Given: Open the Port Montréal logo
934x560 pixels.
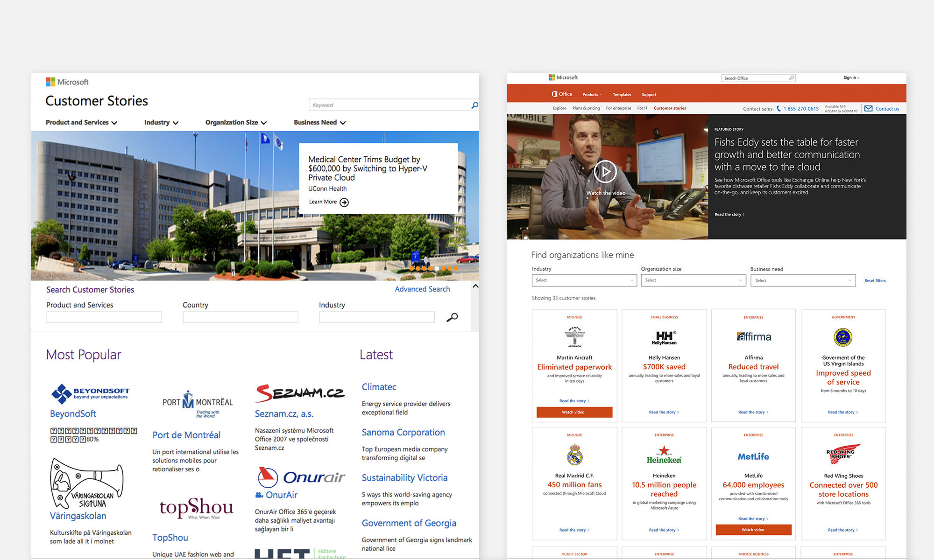Looking at the screenshot, I should tap(197, 404).
